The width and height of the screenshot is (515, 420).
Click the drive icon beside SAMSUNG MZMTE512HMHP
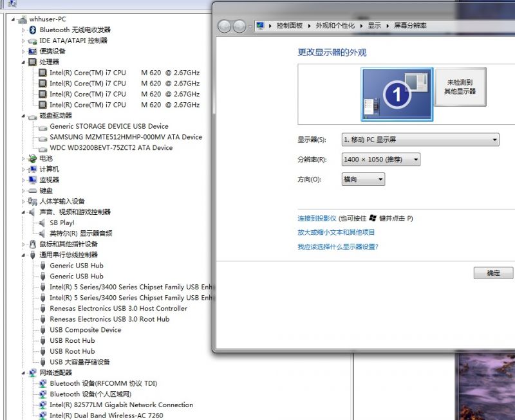[42, 138]
